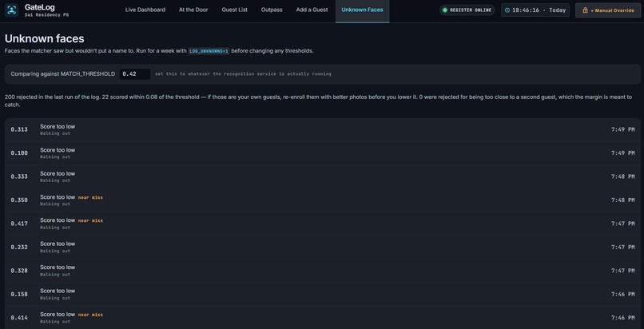Select the row with score 0.313
This screenshot has height=329, width=644.
coord(323,129)
